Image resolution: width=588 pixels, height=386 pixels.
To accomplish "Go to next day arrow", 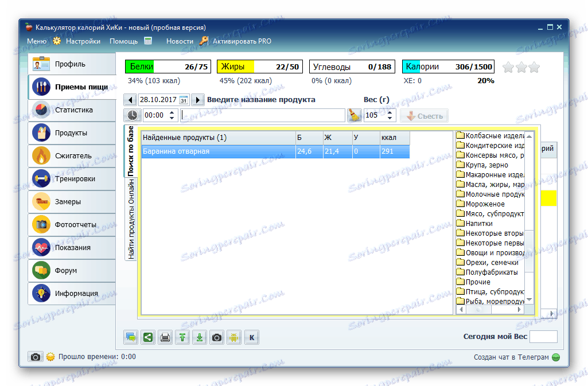I will 197,100.
